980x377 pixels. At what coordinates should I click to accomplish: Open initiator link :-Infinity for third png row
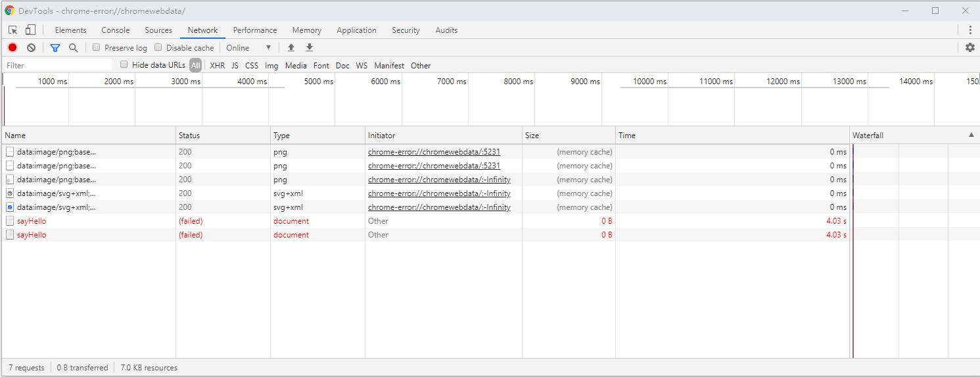tap(439, 180)
